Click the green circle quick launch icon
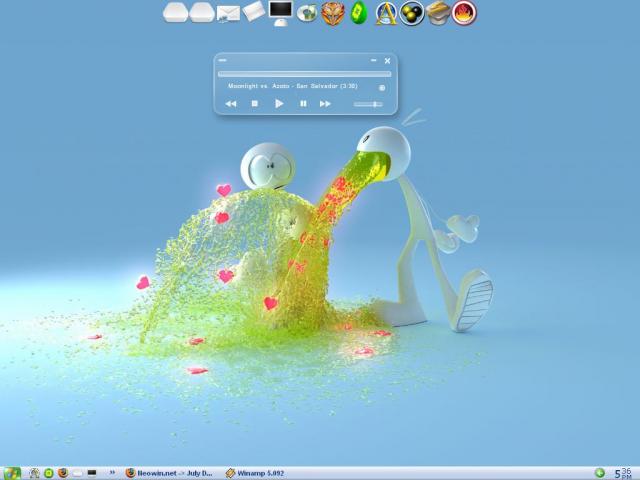This screenshot has height=480, width=640. click(x=49, y=473)
